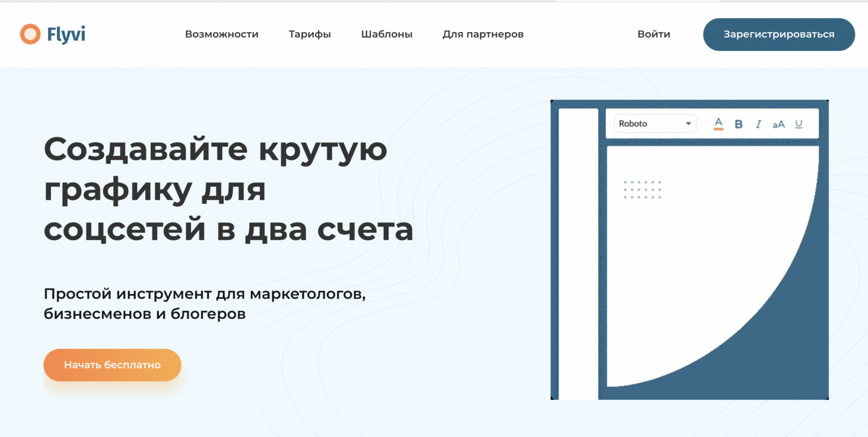This screenshot has width=868, height=437.
Task: Toggle the underline U icon
Action: [x=798, y=124]
